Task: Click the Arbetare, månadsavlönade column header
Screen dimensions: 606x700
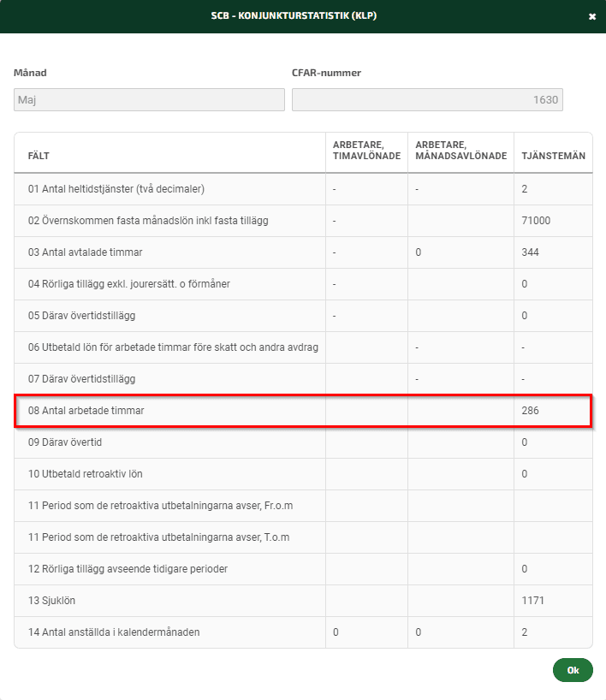Action: click(x=460, y=151)
